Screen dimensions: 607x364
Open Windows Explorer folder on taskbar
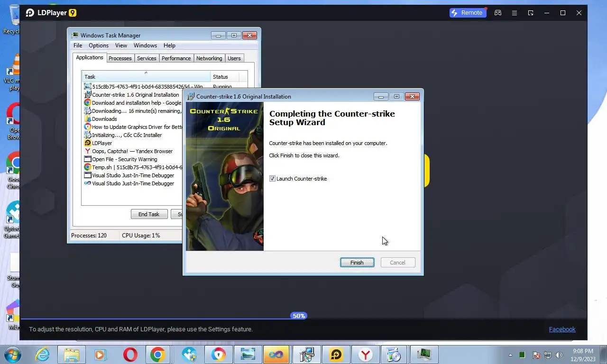point(72,355)
